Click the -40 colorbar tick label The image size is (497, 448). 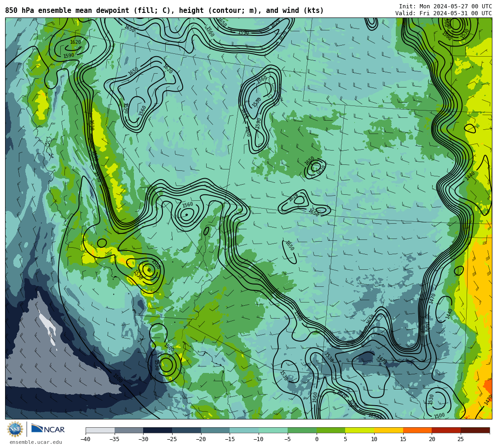pos(86,439)
